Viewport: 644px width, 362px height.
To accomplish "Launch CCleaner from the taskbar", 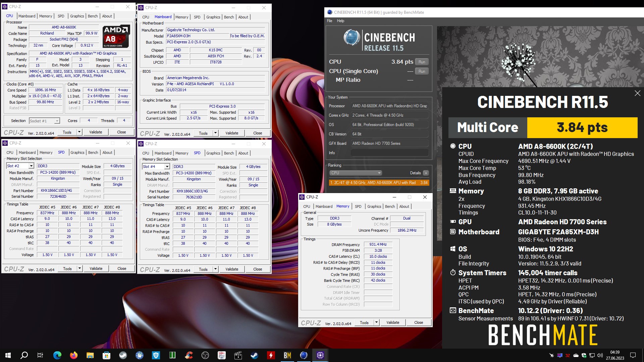I will point(189,355).
